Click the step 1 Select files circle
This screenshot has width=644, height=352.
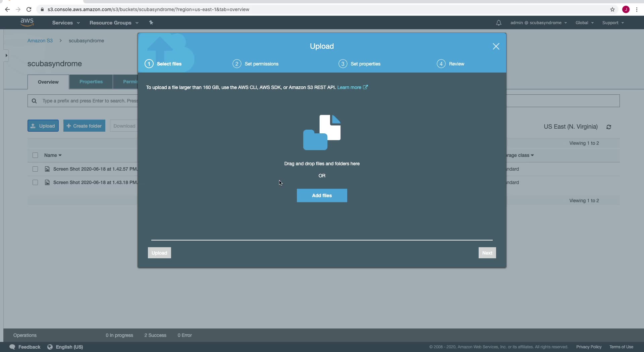(x=149, y=64)
